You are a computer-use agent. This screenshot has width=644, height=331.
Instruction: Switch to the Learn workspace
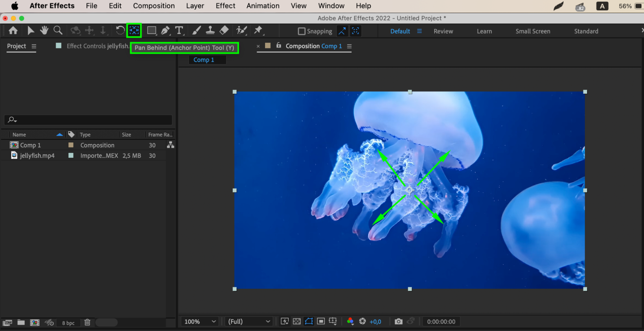(484, 31)
